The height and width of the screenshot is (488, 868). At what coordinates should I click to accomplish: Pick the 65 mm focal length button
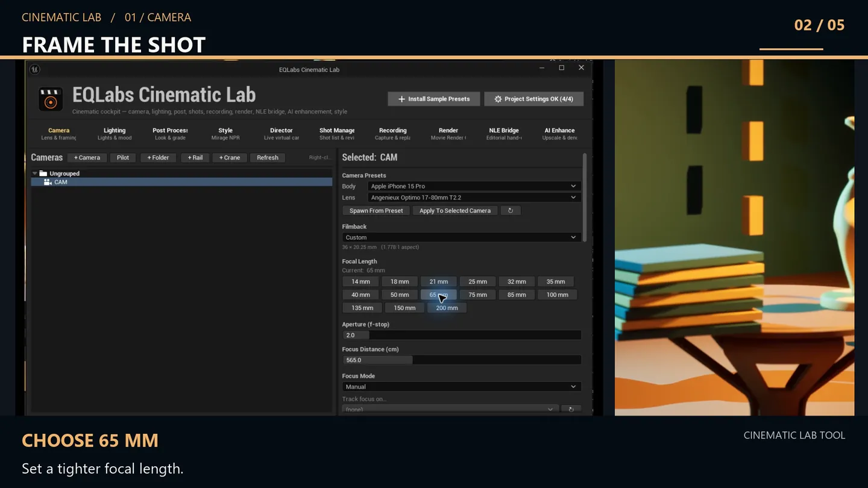point(439,295)
